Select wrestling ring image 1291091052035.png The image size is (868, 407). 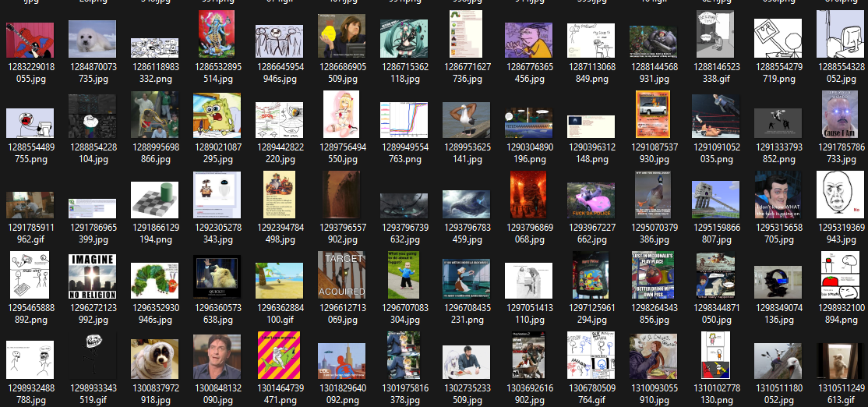pos(716,115)
